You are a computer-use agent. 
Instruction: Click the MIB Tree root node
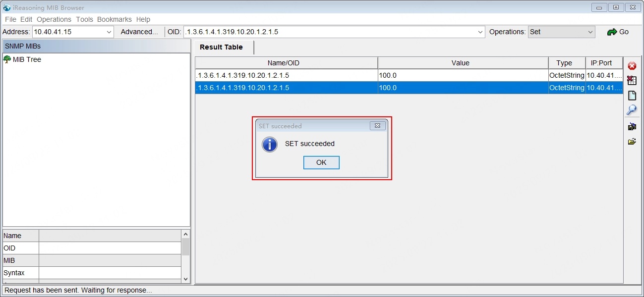pos(27,59)
